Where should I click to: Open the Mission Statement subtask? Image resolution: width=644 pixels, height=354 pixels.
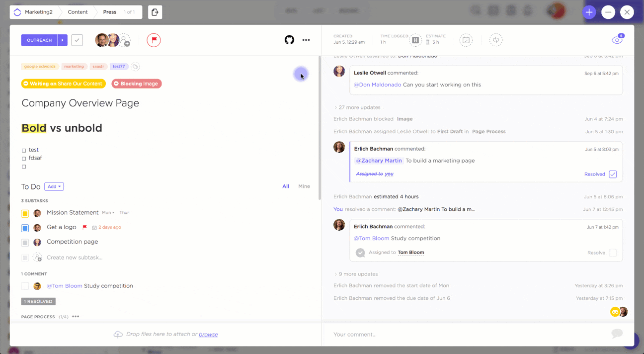pyautogui.click(x=73, y=213)
